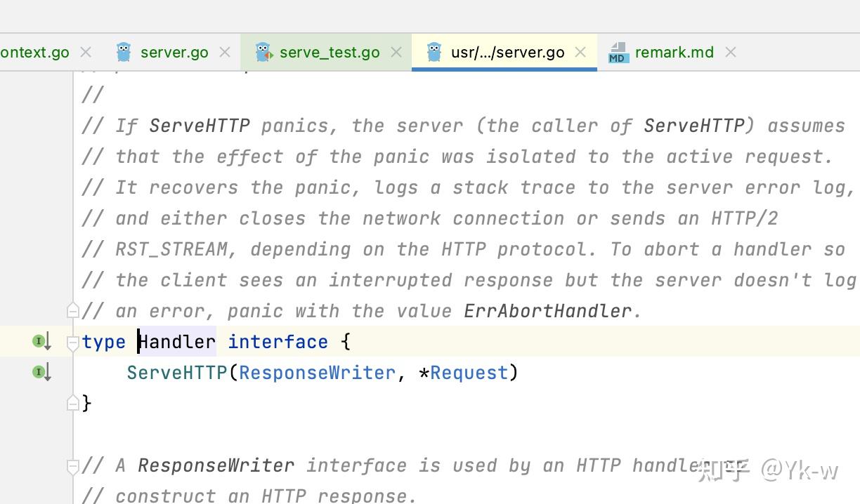
Task: Close the context.go tab
Action: [86, 51]
